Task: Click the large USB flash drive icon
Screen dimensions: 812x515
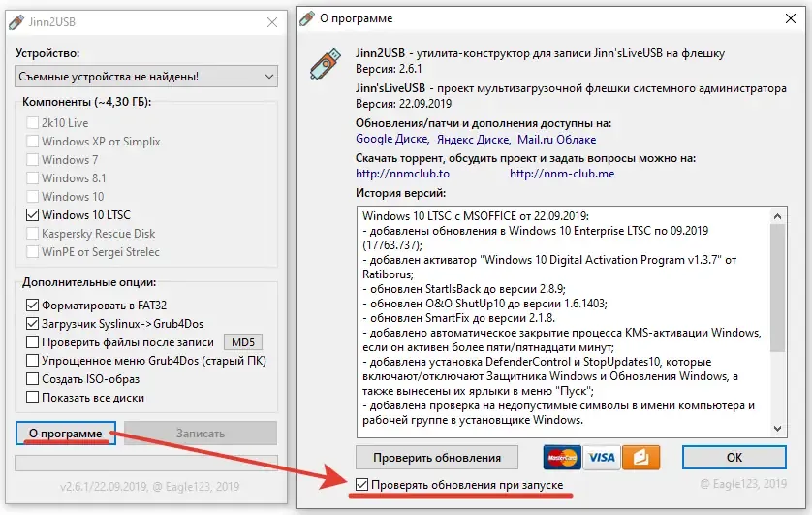Action: click(326, 64)
